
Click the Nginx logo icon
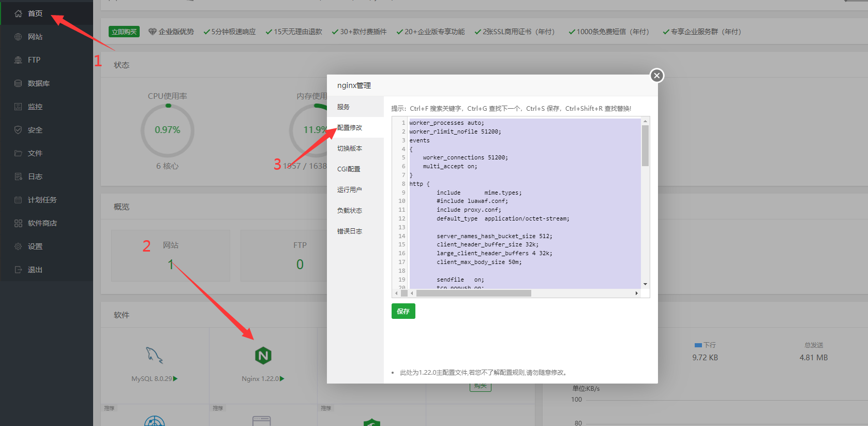tap(263, 356)
